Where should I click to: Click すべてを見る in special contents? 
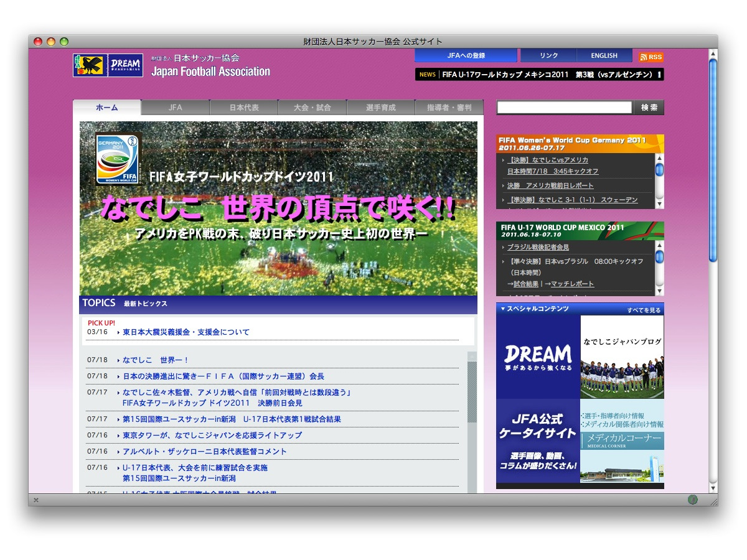pyautogui.click(x=644, y=310)
